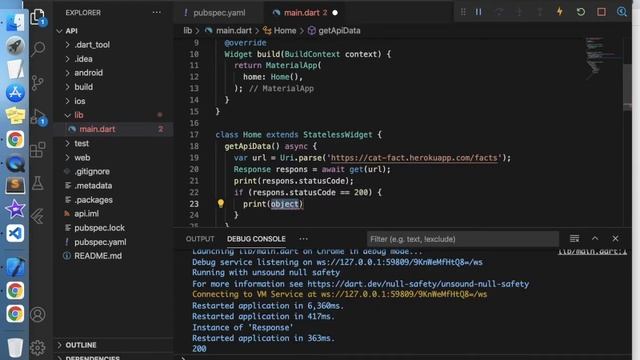Click the lib/main.dart source link in console

tap(592, 251)
